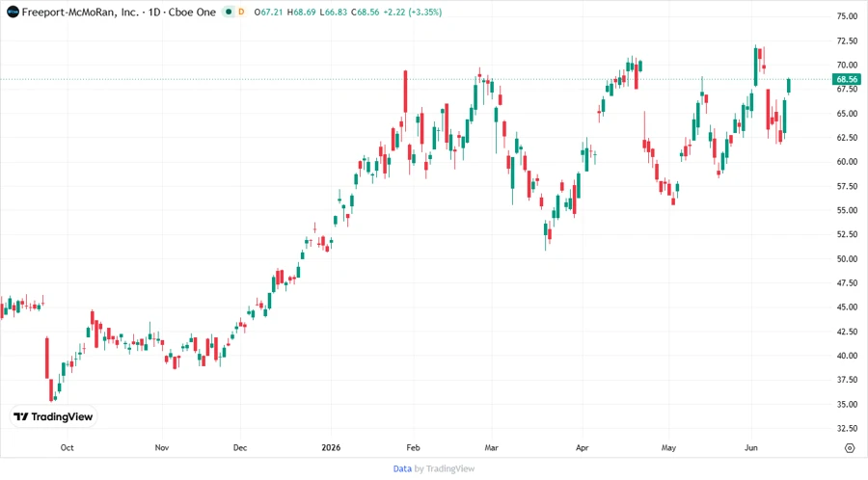Image resolution: width=868 pixels, height=480 pixels.
Task: Click the Mar label on time axis
Action: click(492, 448)
